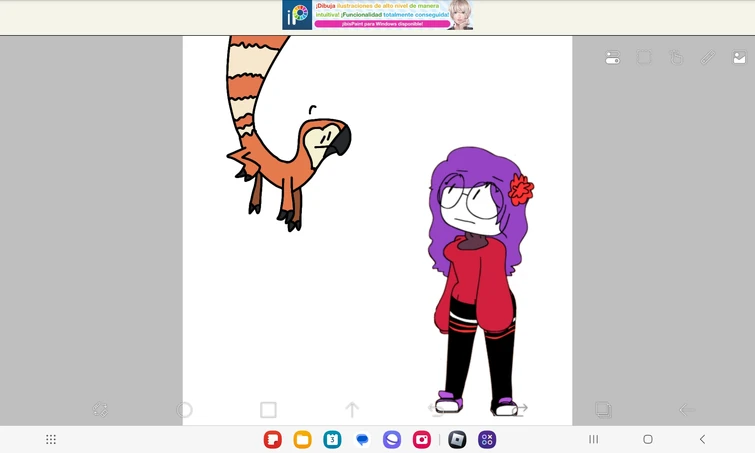The image size is (755, 453).
Task: Open My Files folder app
Action: coord(302,439)
